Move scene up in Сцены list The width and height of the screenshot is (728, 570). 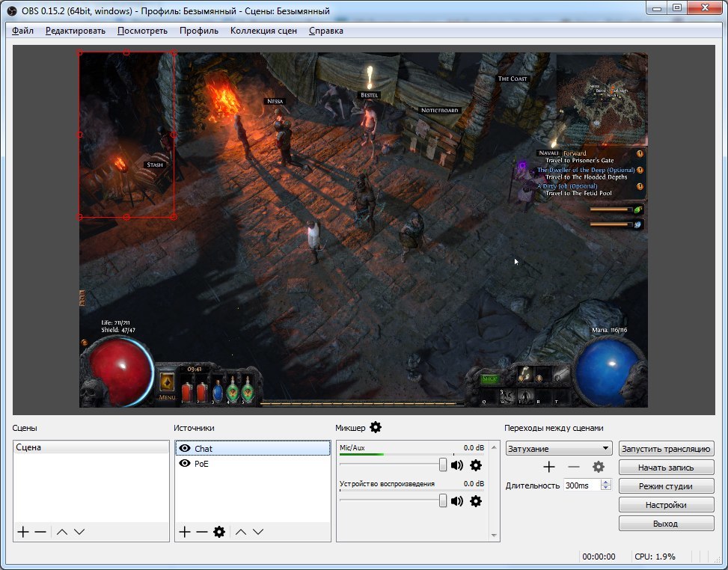click(x=62, y=532)
